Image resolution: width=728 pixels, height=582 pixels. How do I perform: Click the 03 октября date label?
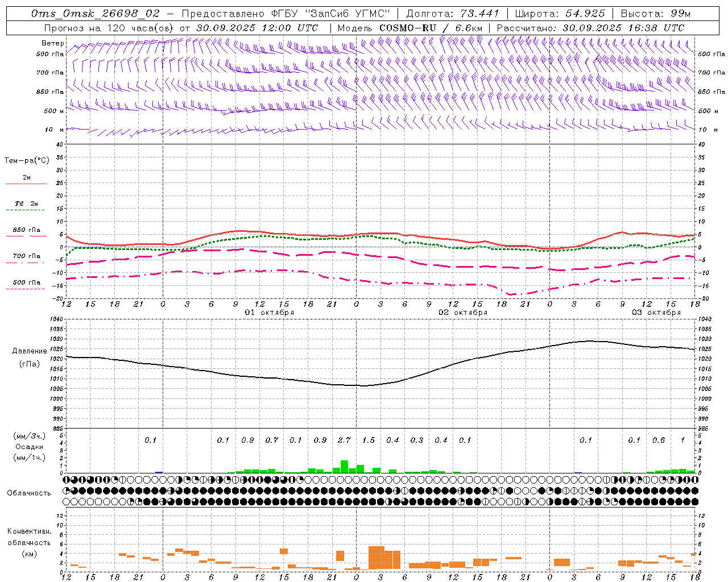click(x=656, y=313)
